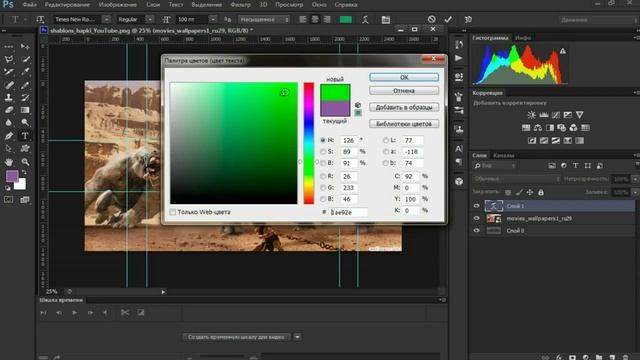Click the saturation-brightness color field
The width and height of the screenshot is (640, 360).
point(233,143)
